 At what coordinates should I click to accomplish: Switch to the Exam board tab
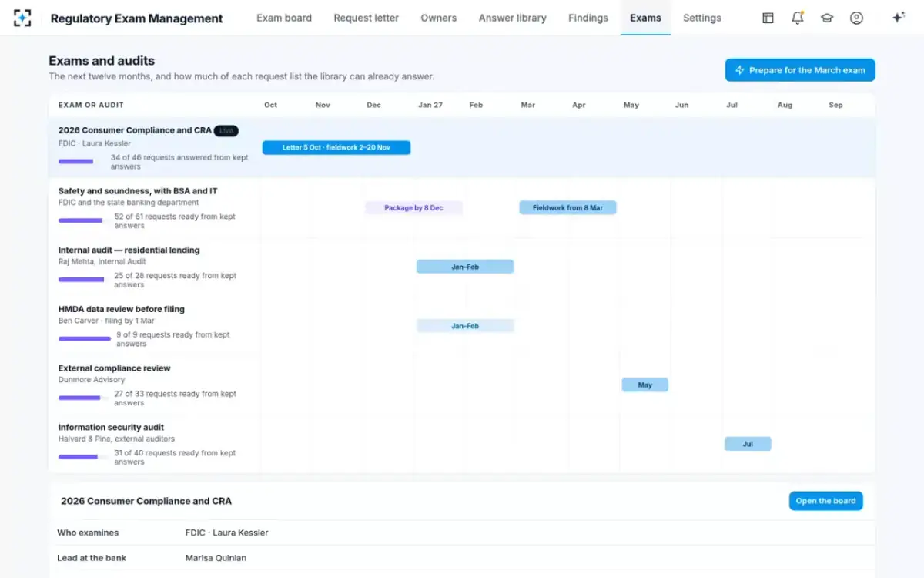pyautogui.click(x=284, y=18)
